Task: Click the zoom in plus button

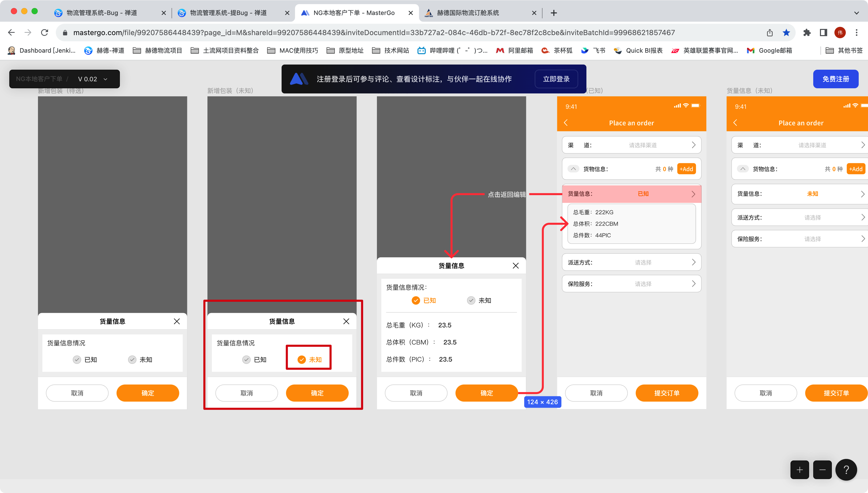Action: pos(800,470)
